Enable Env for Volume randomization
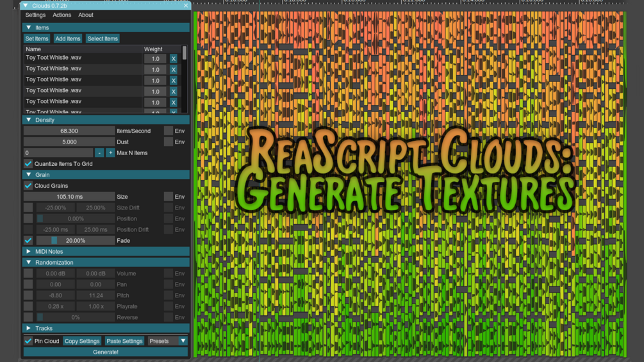644x362 pixels. pyautogui.click(x=168, y=274)
